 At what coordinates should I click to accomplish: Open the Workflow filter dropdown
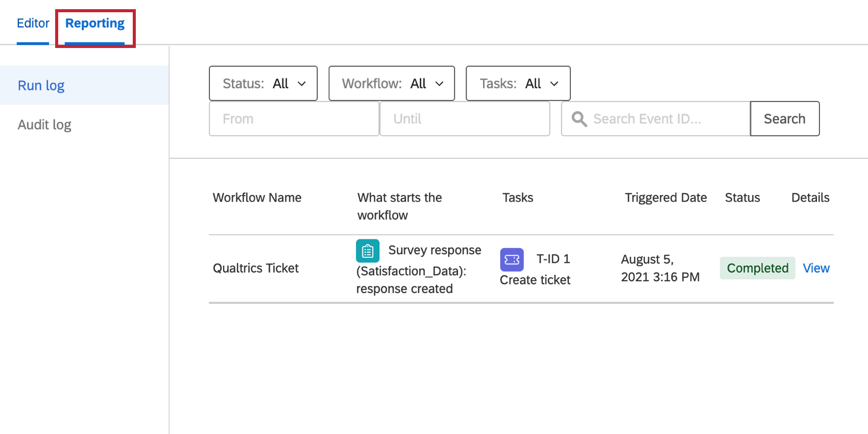point(392,83)
